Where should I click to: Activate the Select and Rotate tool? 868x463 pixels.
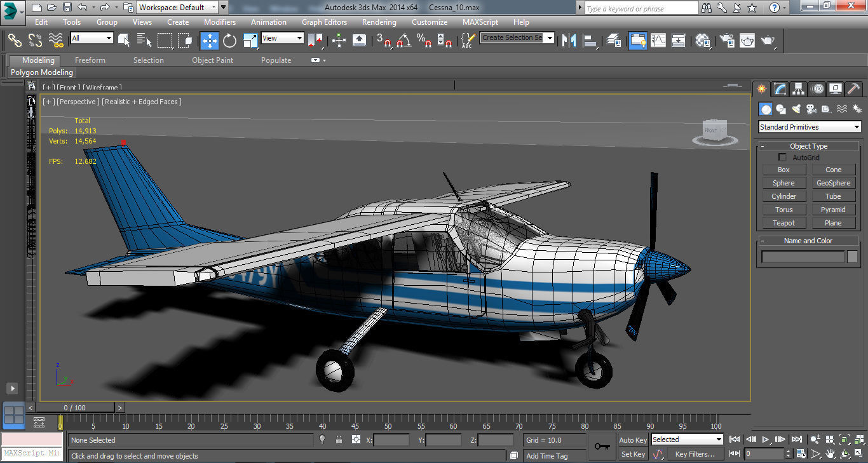coord(229,41)
